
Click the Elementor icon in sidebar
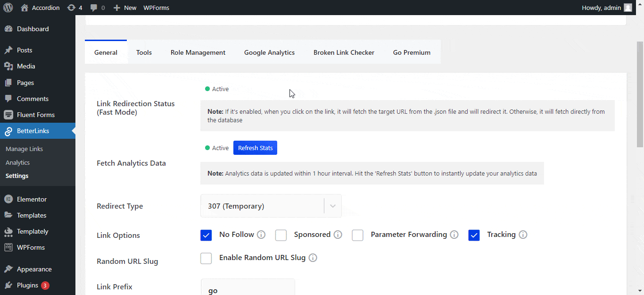pos(8,199)
